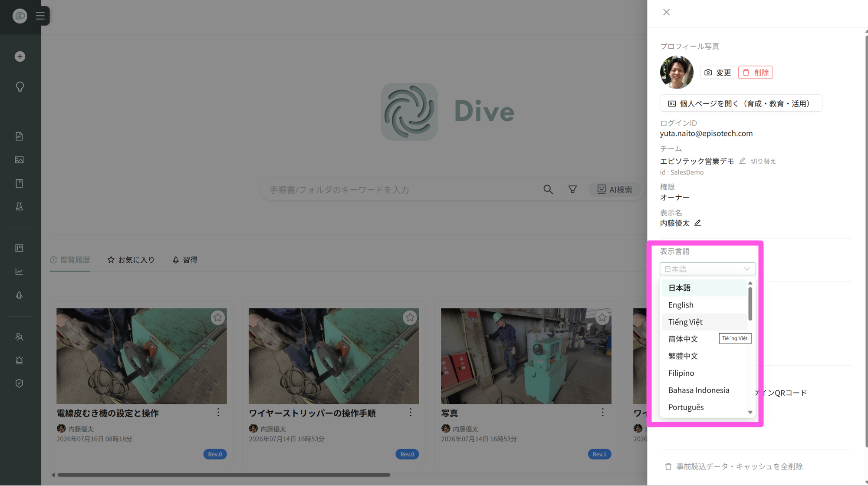
Task: Click the Rev.0 badge on ワイヤーストリッパー card
Action: pyautogui.click(x=407, y=454)
